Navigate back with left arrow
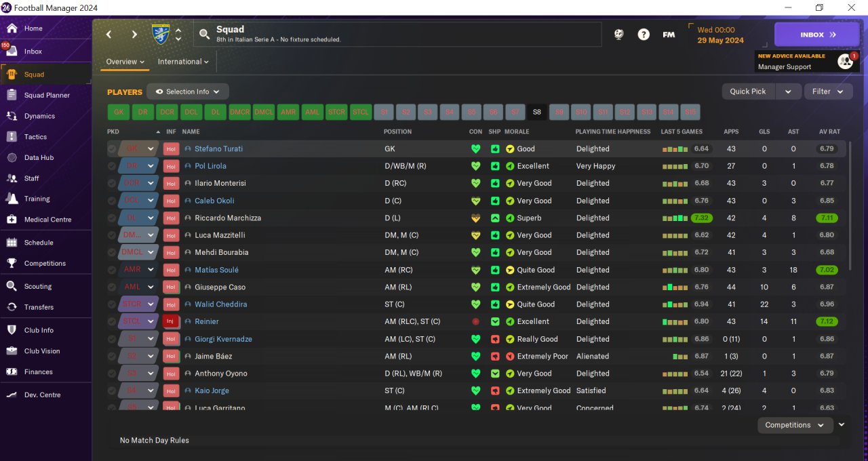This screenshot has height=461, width=868. tap(109, 35)
